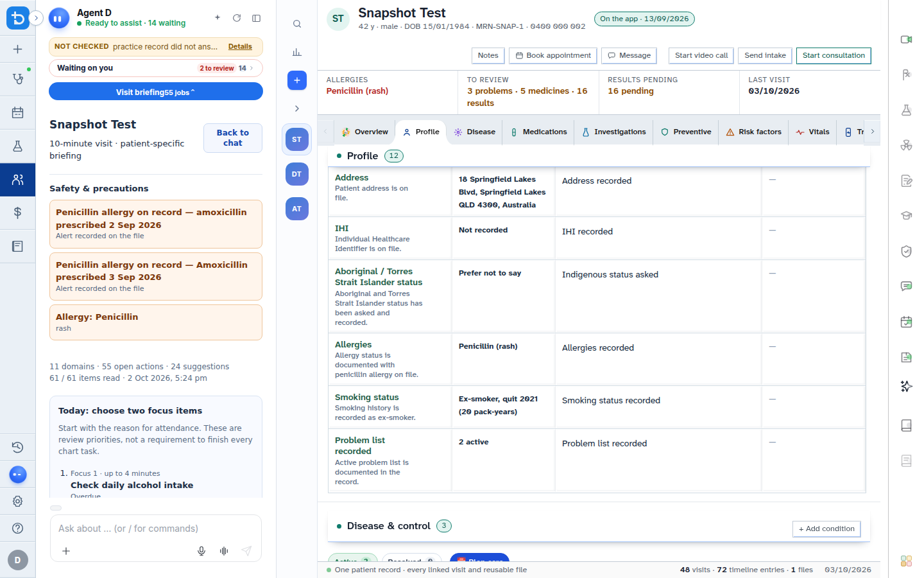
Task: Open settings gear in the left sidebar
Action: pyautogui.click(x=18, y=501)
